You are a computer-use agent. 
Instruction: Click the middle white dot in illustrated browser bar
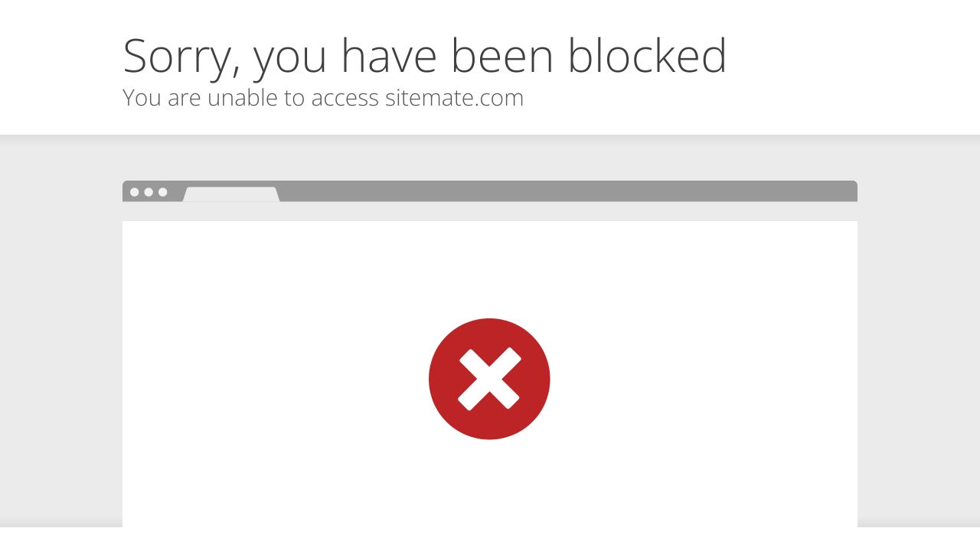(149, 192)
